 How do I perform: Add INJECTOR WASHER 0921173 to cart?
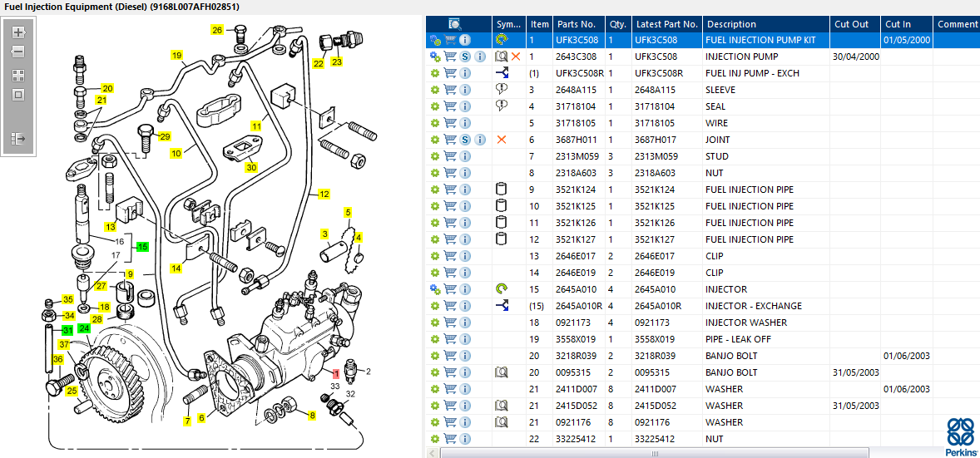pos(450,323)
